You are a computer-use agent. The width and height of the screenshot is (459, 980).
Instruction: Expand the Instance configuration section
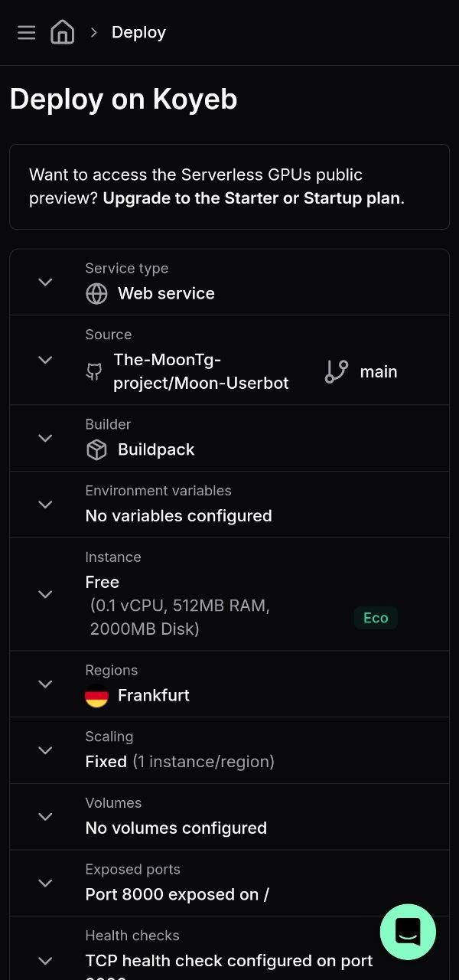pyautogui.click(x=44, y=594)
